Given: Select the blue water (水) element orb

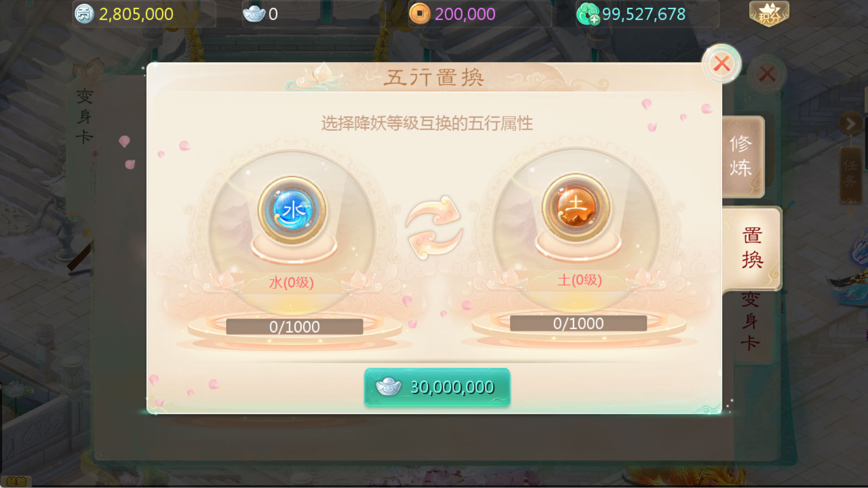Looking at the screenshot, I should tap(292, 210).
